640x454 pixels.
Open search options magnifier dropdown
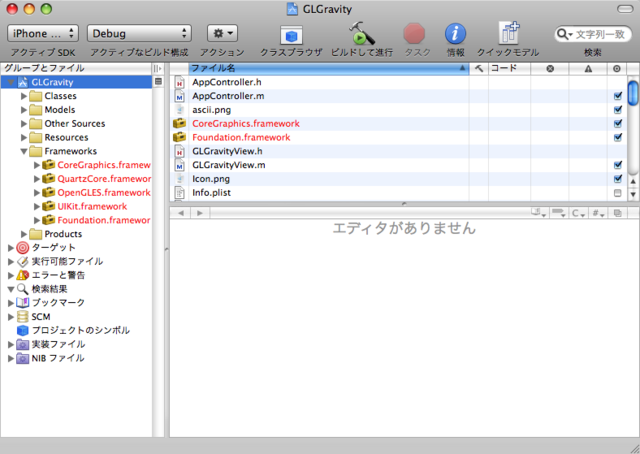pos(564,34)
